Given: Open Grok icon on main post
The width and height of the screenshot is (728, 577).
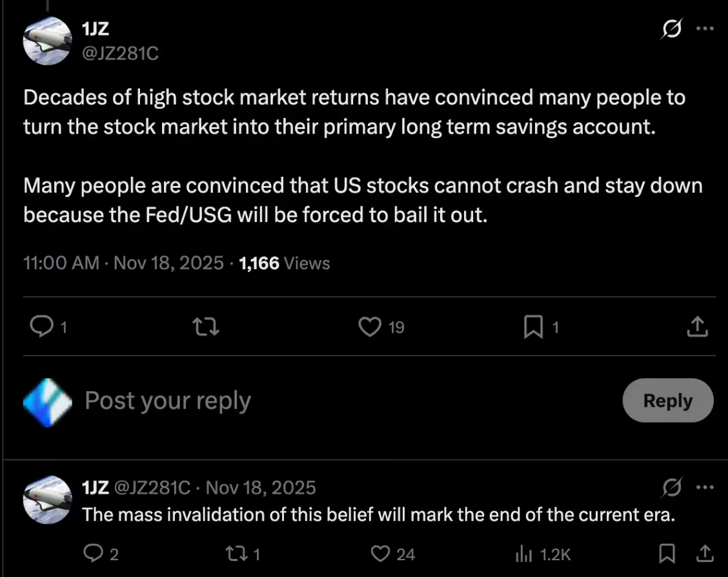Looking at the screenshot, I should pyautogui.click(x=671, y=30).
